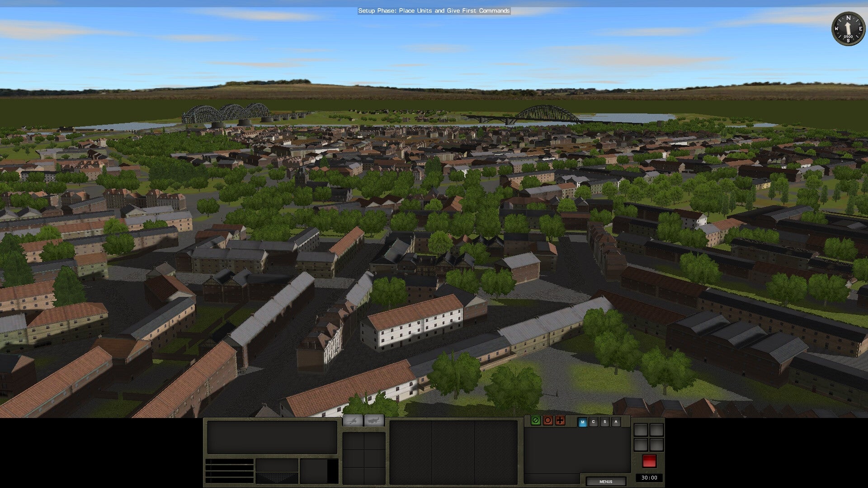This screenshot has height=488, width=868.
Task: Click the red circle command icon
Action: 547,421
